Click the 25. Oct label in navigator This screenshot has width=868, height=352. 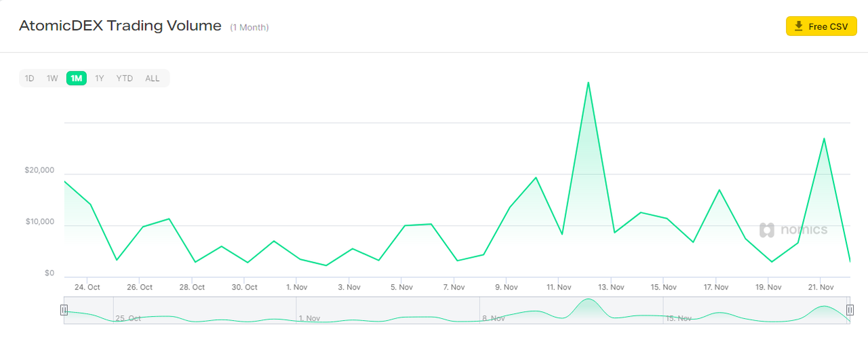point(128,317)
